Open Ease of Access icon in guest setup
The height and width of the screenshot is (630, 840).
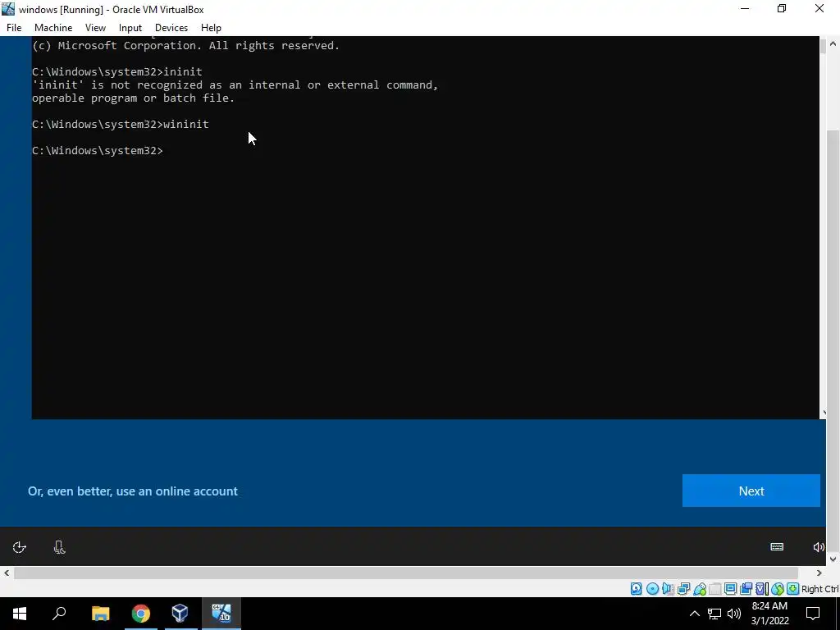pyautogui.click(x=20, y=547)
